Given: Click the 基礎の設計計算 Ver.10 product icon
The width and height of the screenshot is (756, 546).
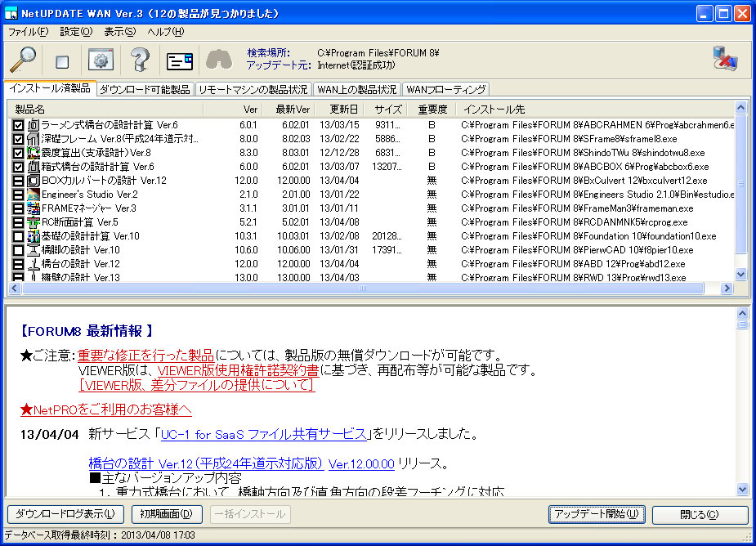Looking at the screenshot, I should [x=34, y=236].
